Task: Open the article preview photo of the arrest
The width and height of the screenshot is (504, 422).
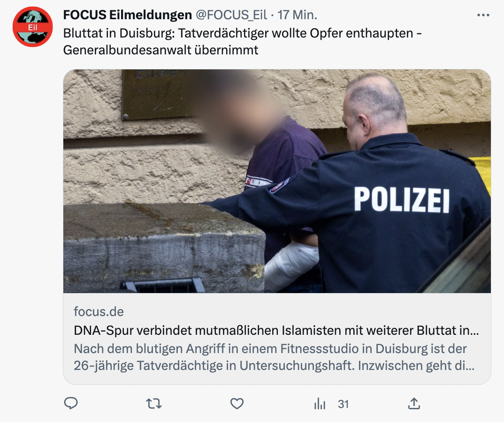Action: coord(277,181)
